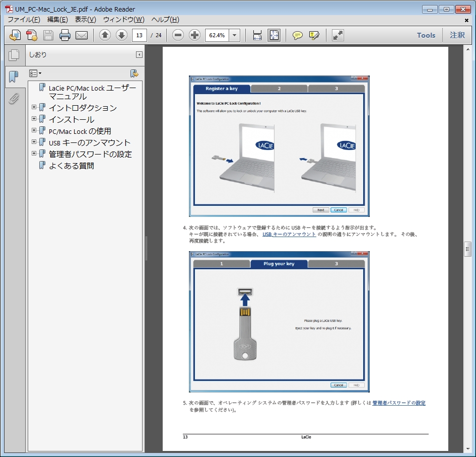Close the document with the x icon
Viewport: 476px width, 457px height.
(466, 20)
